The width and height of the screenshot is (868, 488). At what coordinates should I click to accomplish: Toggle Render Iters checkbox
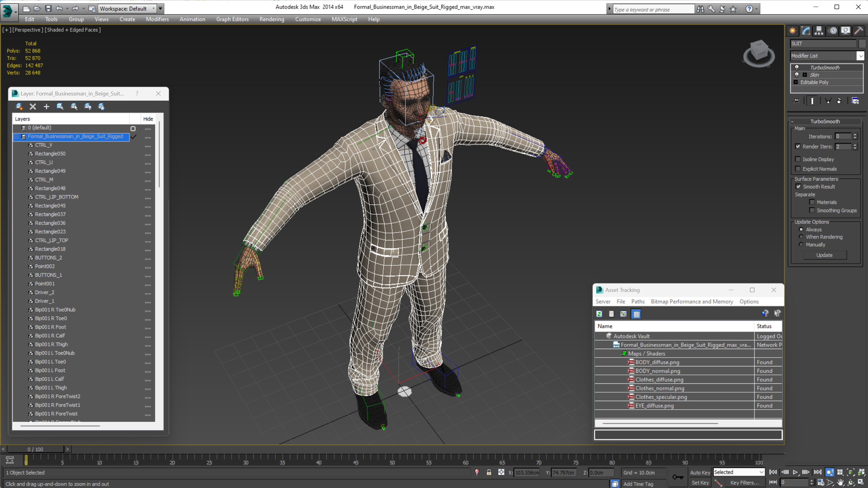[798, 147]
